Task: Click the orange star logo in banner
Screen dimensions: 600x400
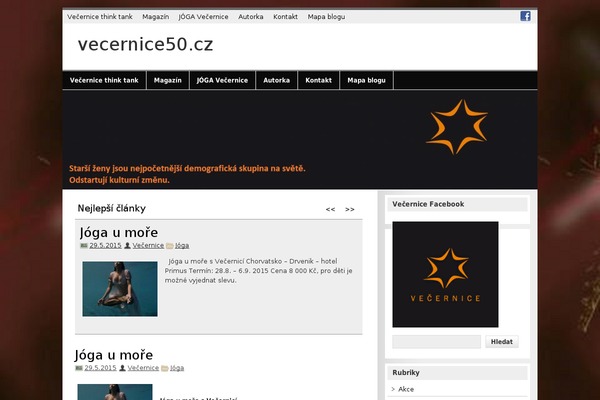Action: point(457,127)
